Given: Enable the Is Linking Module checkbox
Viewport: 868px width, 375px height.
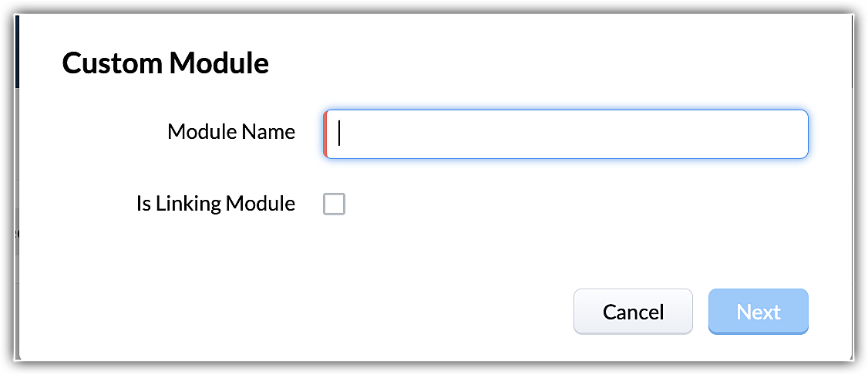Looking at the screenshot, I should [334, 204].
